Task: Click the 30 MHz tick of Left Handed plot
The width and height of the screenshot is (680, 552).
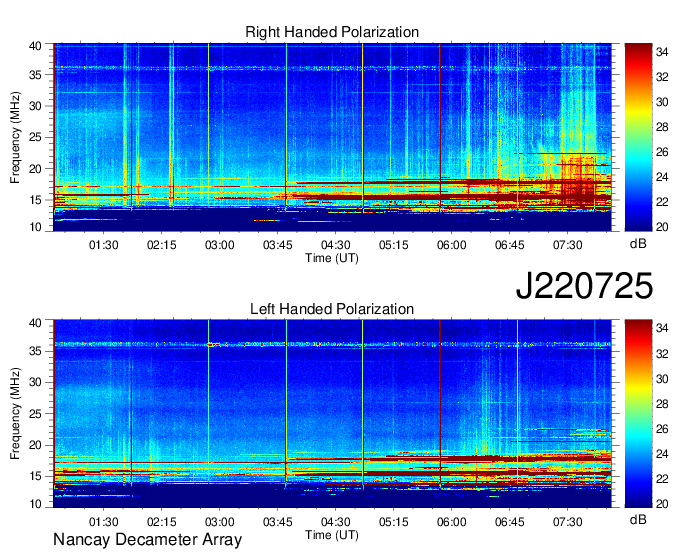Action: coord(35,382)
